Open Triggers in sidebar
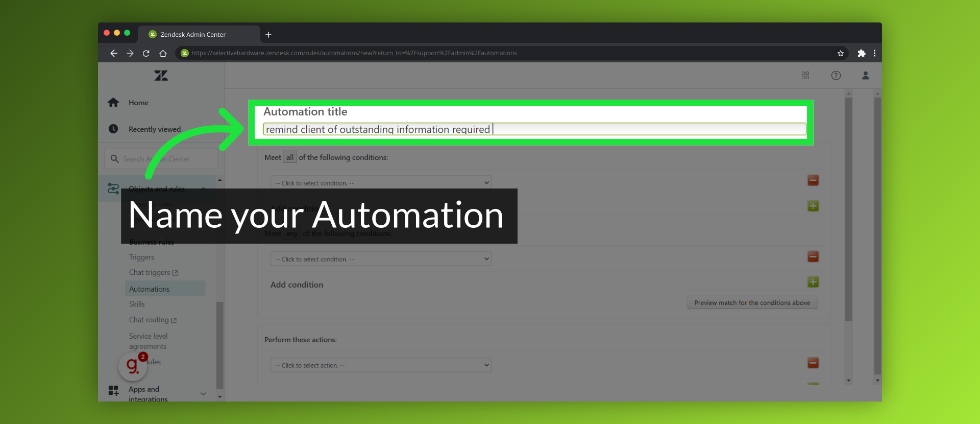980x424 pixels. [141, 257]
